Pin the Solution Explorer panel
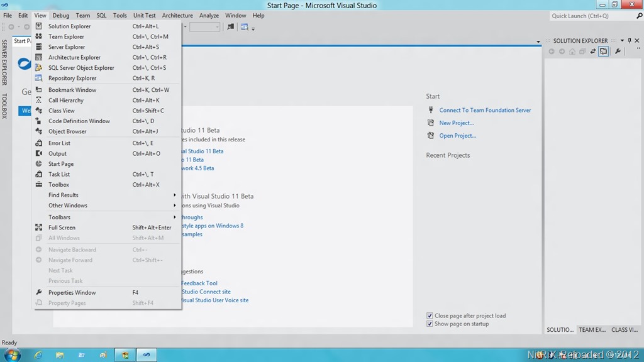This screenshot has width=644, height=362. (x=631, y=41)
